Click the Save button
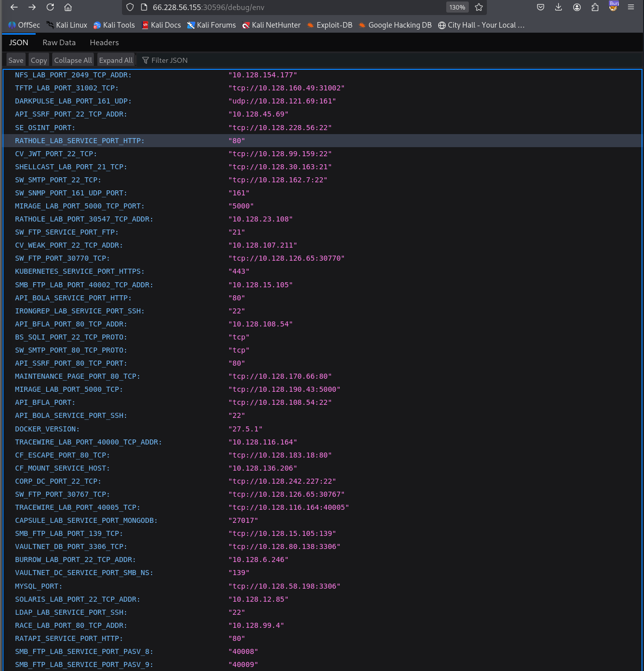 (16, 60)
